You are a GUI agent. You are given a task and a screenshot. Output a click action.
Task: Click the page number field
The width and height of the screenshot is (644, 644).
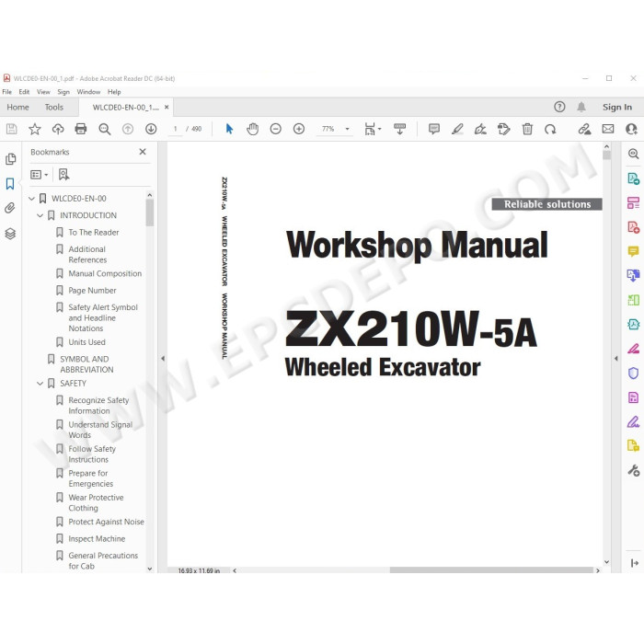pos(176,129)
